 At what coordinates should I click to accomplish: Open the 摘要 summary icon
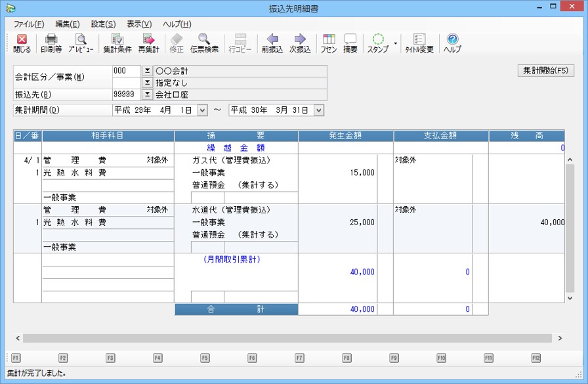pyautogui.click(x=350, y=43)
